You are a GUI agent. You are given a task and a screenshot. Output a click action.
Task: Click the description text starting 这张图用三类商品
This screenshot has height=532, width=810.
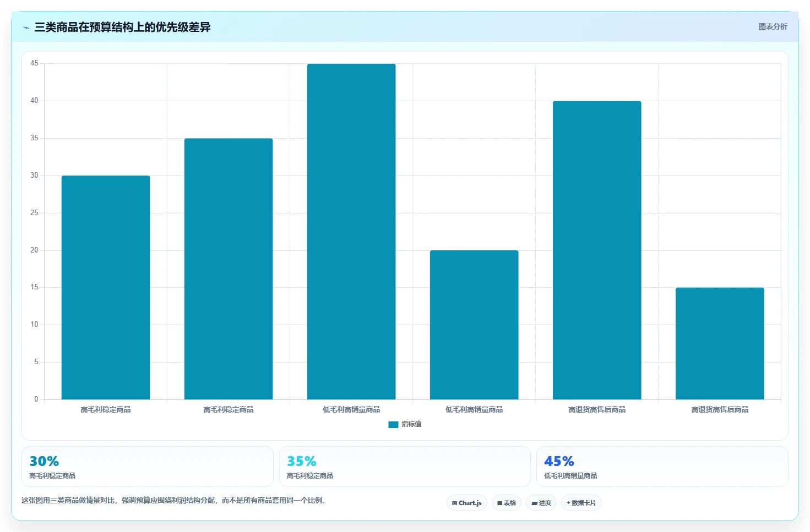[174, 500]
